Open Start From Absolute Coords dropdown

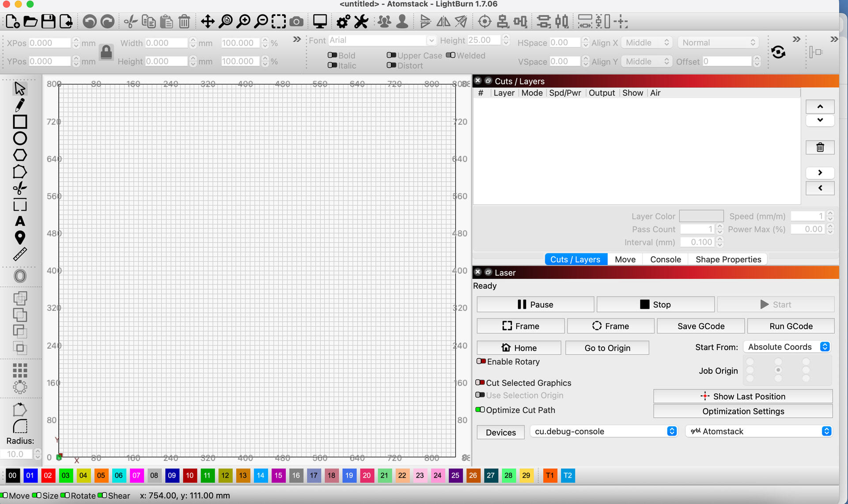[787, 347]
